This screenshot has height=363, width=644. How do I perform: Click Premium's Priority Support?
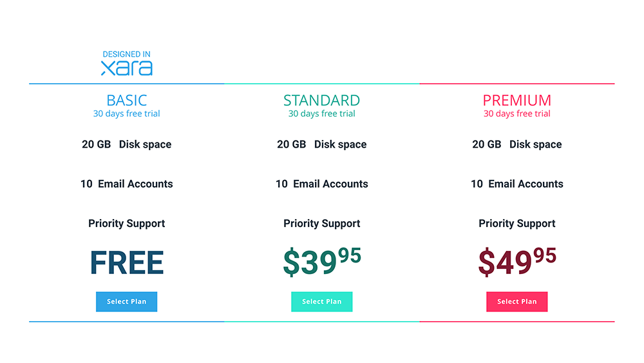(x=517, y=224)
